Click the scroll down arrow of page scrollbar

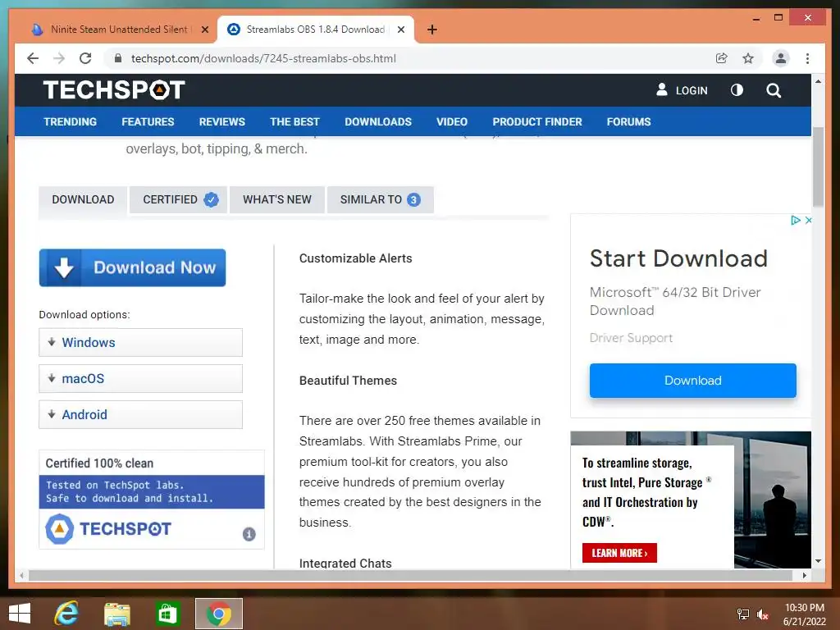[818, 561]
